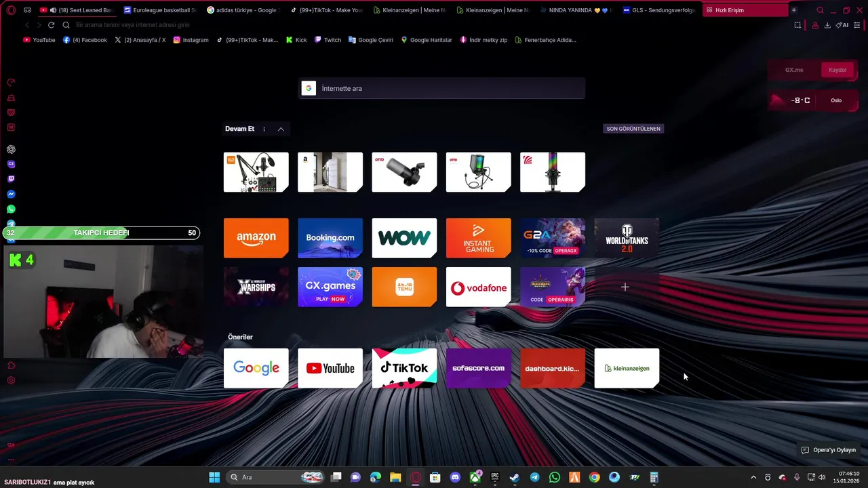Open GX Control speedometer in sidebar
The image size is (868, 488).
pyautogui.click(x=11, y=82)
